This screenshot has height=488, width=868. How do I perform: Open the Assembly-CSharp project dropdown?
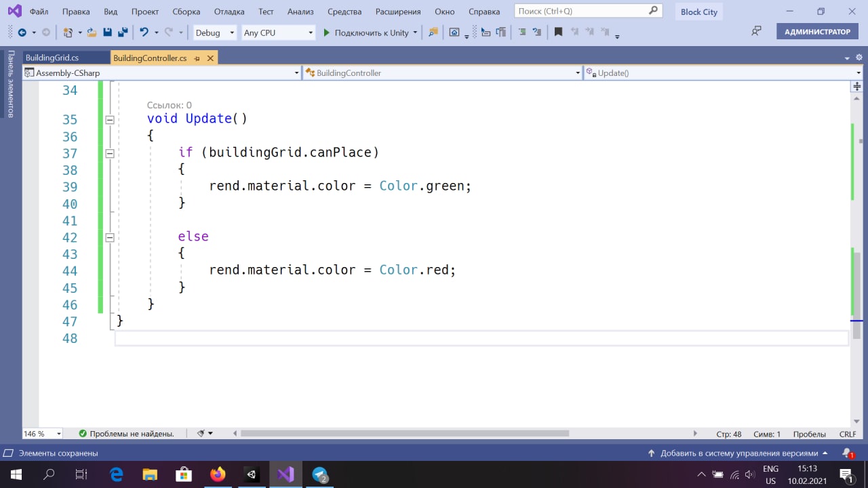pyautogui.click(x=162, y=73)
